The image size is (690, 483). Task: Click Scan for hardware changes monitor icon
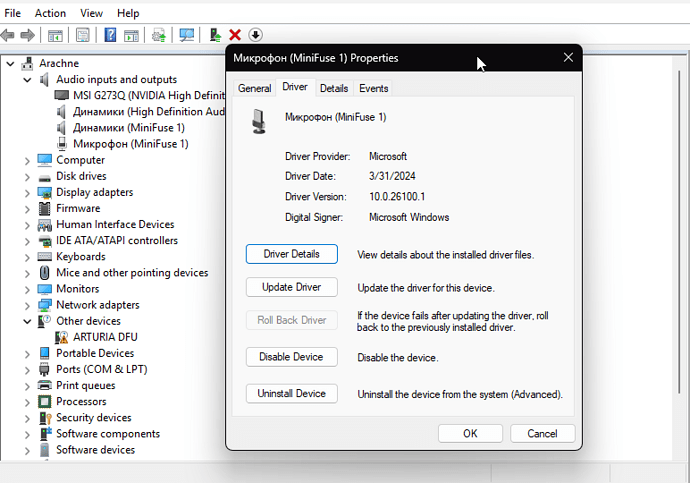[187, 35]
